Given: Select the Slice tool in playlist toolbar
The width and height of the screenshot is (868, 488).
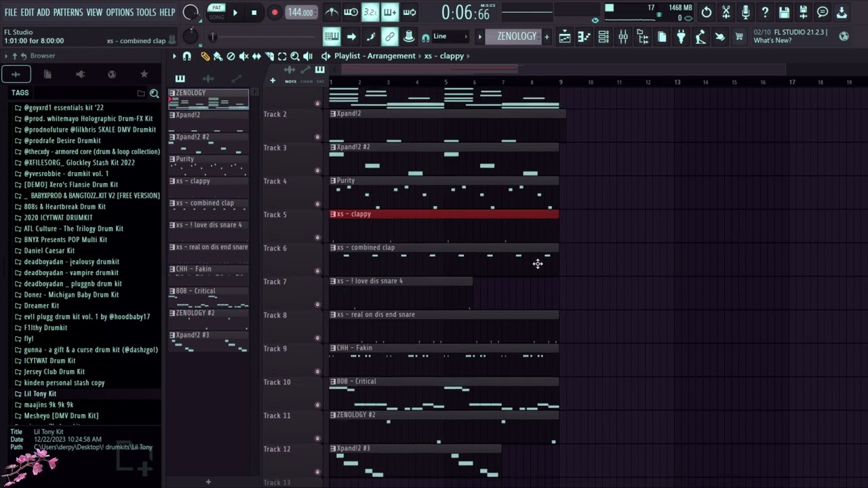Looking at the screenshot, I should pos(269,56).
